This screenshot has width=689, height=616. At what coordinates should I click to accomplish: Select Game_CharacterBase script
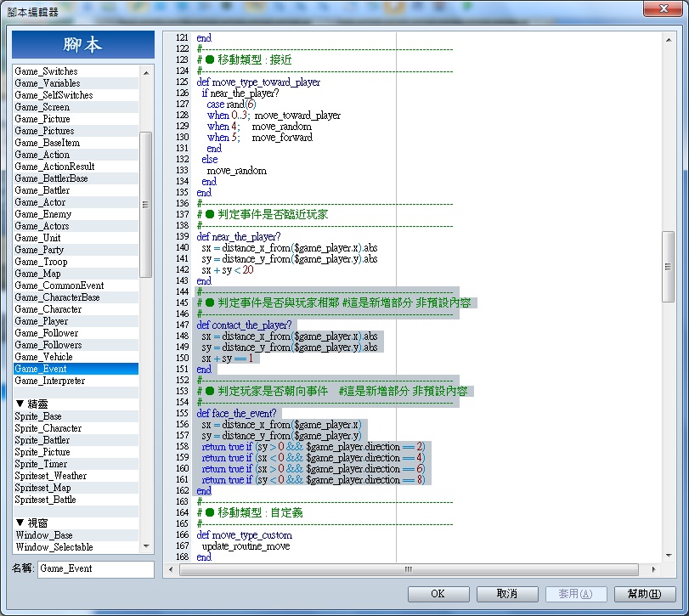pos(76,297)
